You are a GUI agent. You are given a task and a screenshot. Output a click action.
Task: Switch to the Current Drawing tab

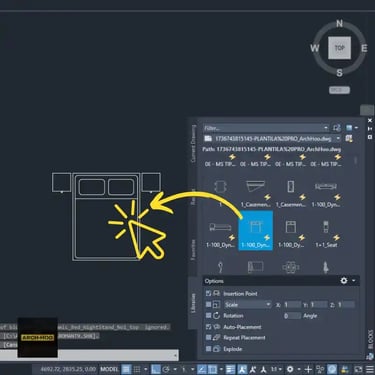point(193,144)
